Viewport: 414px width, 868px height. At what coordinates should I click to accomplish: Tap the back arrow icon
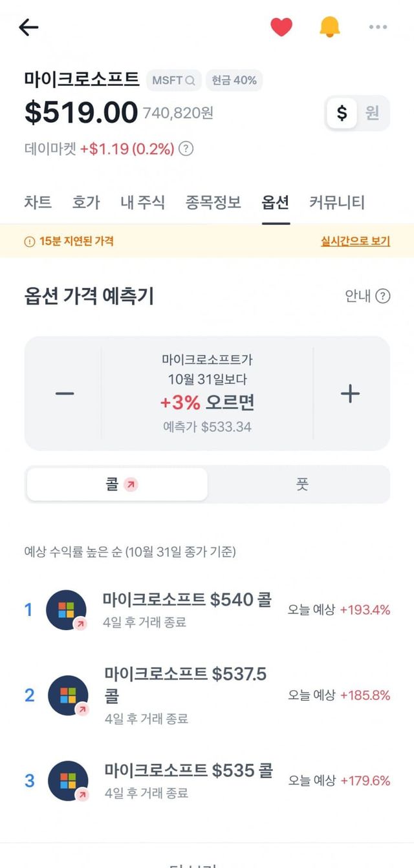[x=28, y=27]
